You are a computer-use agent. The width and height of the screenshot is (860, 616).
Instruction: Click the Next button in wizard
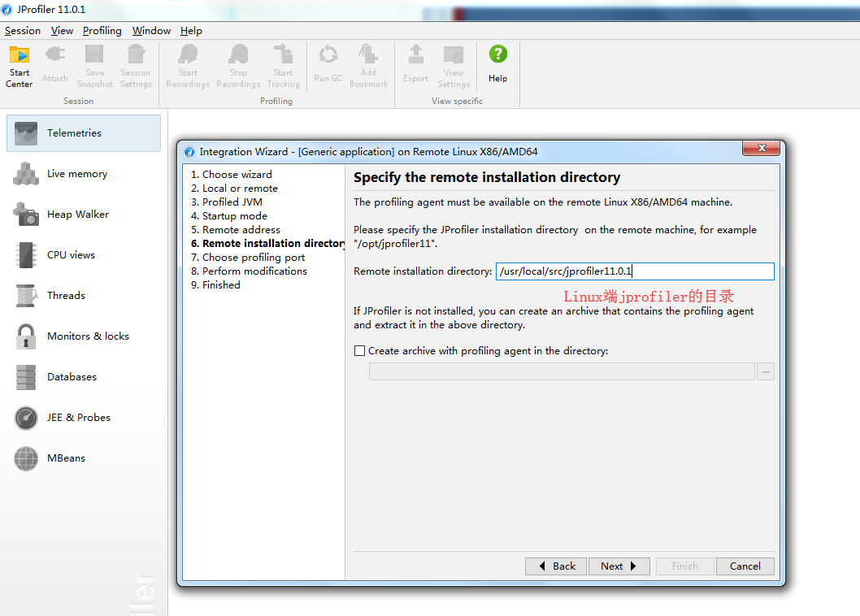pyautogui.click(x=619, y=566)
